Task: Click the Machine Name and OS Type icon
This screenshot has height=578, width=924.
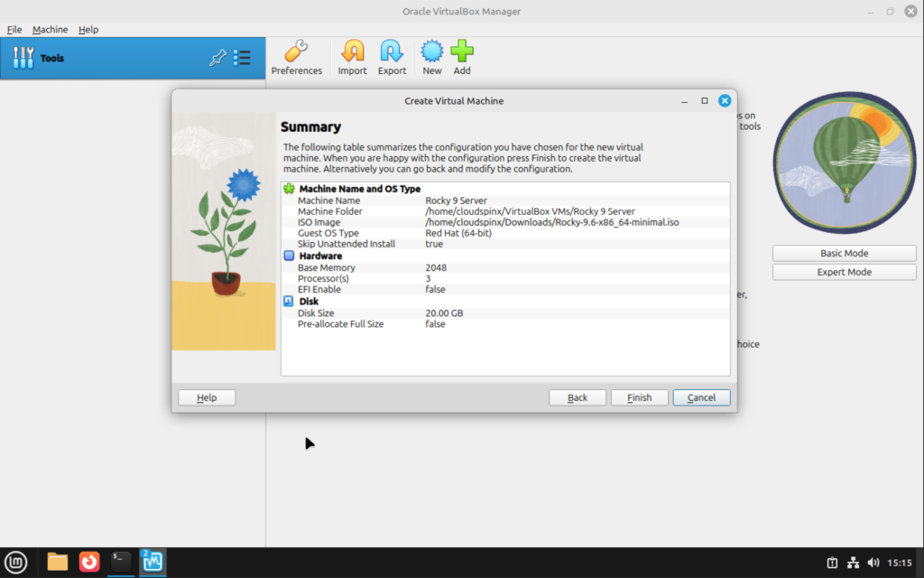Action: coord(289,189)
